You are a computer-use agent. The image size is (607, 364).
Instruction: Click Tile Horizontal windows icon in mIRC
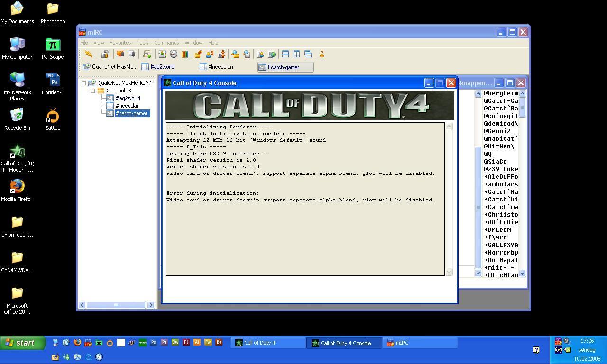pyautogui.click(x=285, y=54)
